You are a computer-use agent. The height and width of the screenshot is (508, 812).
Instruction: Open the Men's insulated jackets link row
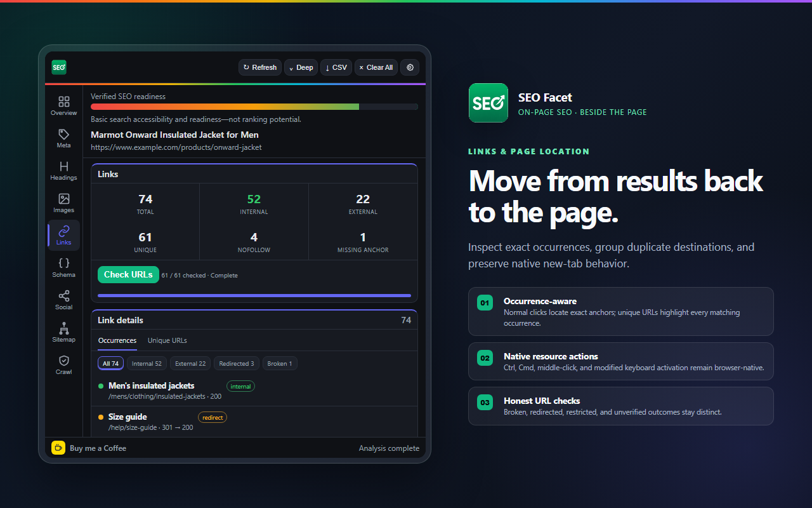coord(254,391)
